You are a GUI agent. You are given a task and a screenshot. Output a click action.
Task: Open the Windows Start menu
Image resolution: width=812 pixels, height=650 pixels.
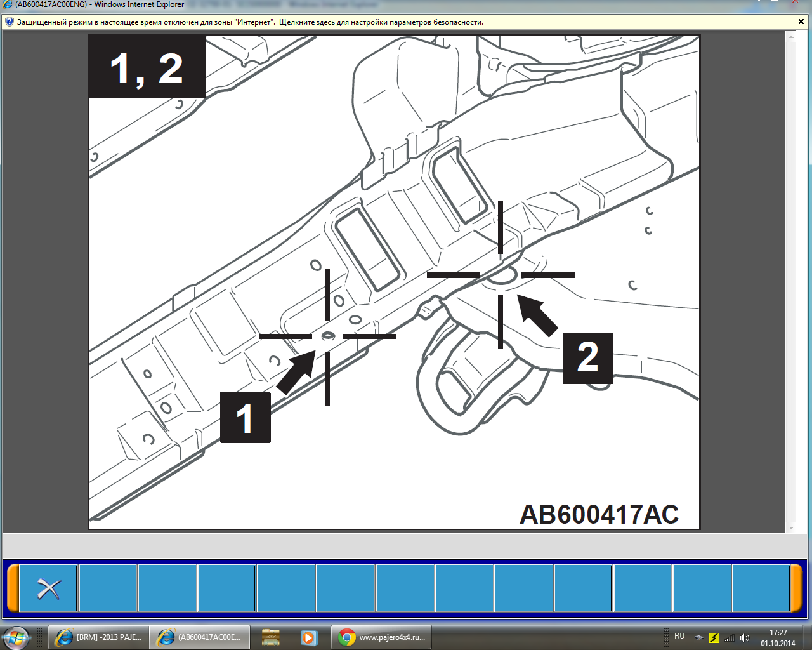[x=15, y=637]
